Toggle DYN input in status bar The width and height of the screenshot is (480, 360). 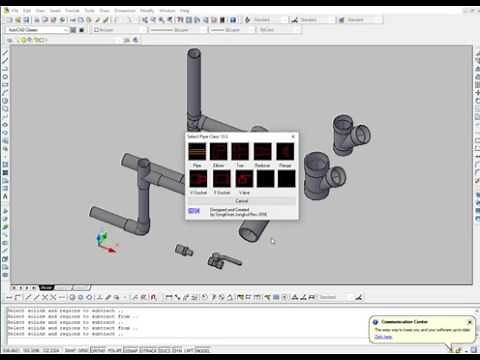tap(177, 350)
